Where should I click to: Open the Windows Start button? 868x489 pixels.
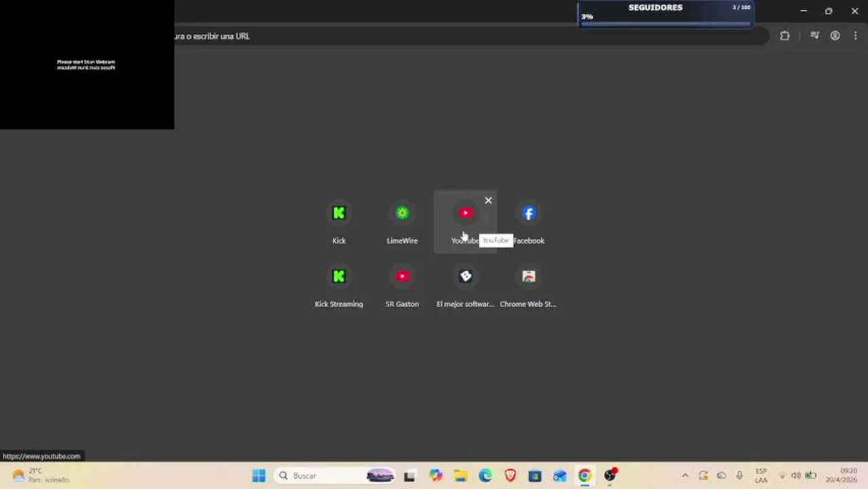[259, 475]
